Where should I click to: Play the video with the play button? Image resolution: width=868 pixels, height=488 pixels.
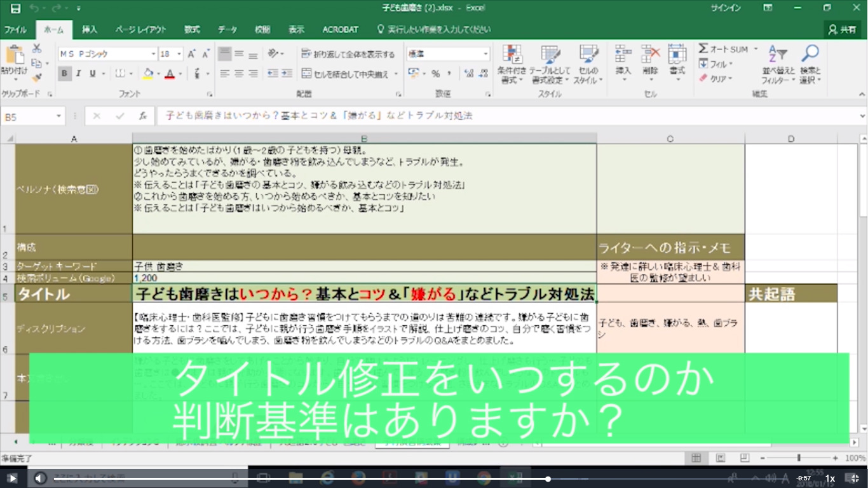tap(11, 478)
